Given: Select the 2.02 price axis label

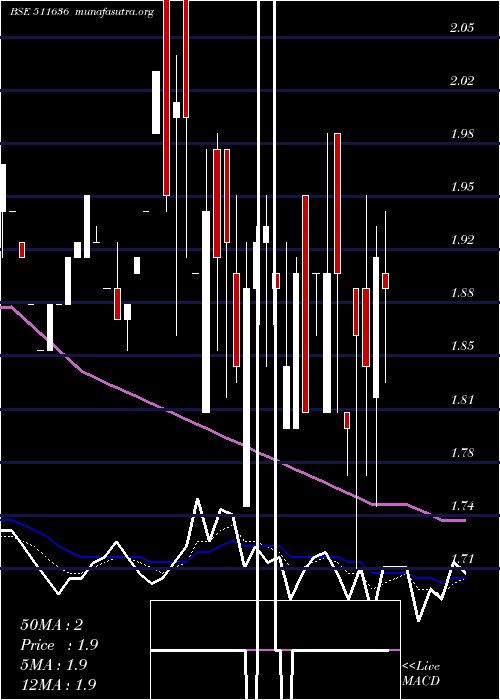Looking at the screenshot, I should pyautogui.click(x=462, y=81).
